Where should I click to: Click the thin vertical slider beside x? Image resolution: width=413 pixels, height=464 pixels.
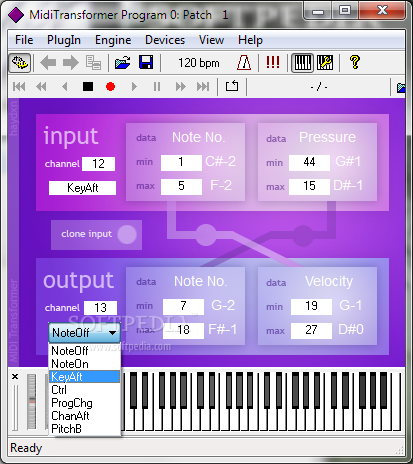(15, 407)
